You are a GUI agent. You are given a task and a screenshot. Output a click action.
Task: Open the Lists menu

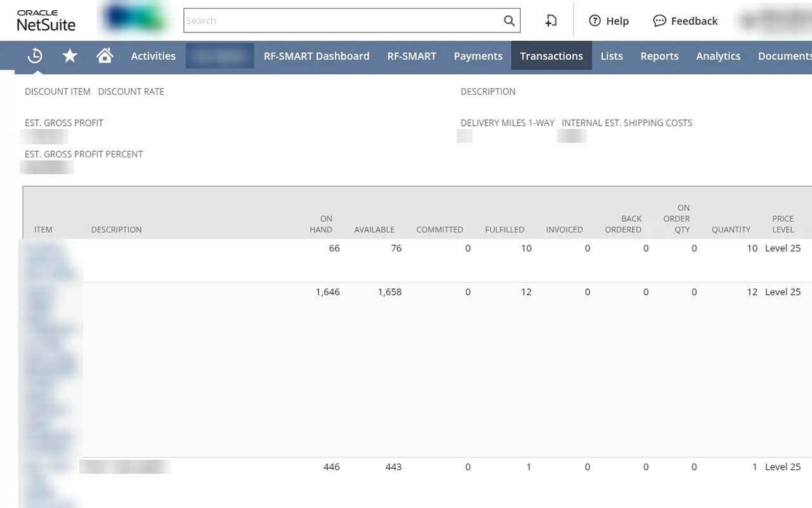(x=612, y=56)
